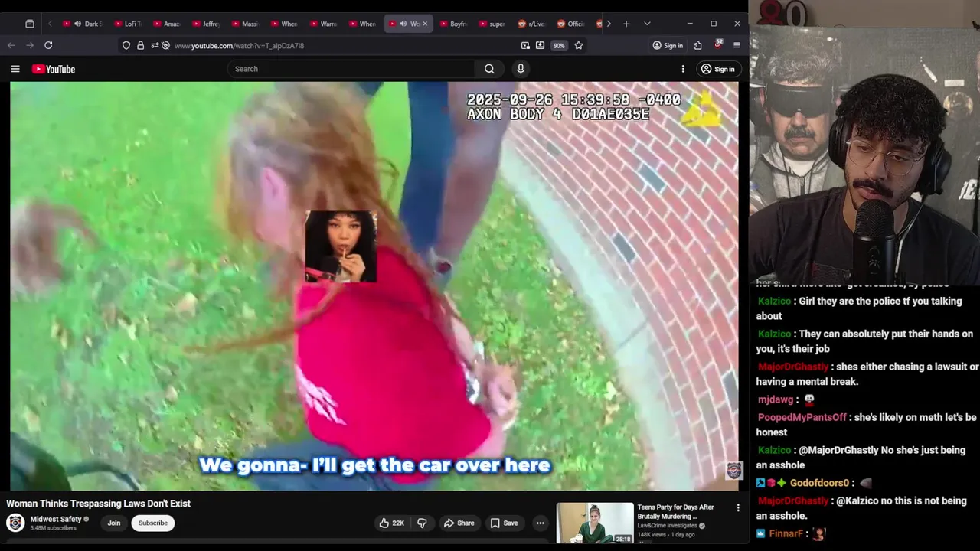
Task: Open the red extension icon with badge
Action: point(718,45)
